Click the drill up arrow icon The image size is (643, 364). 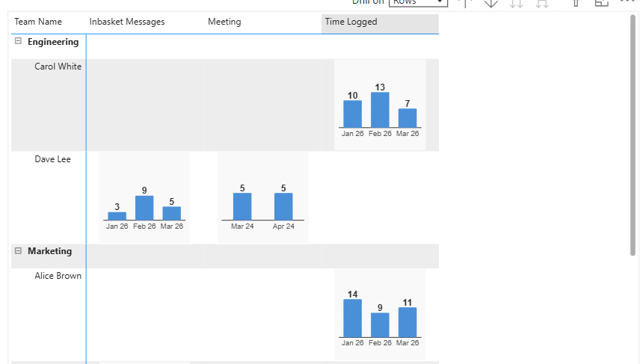[466, 3]
